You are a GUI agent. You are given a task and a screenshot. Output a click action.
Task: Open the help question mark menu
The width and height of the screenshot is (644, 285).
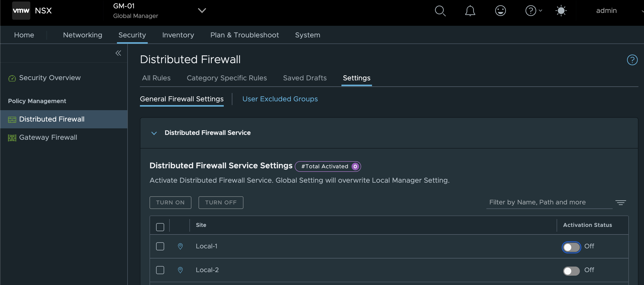(533, 11)
